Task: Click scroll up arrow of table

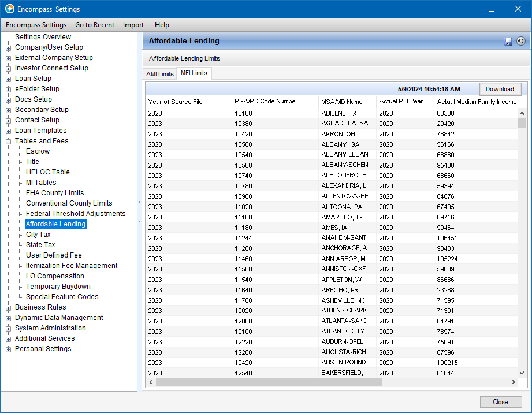Action: coord(522,113)
